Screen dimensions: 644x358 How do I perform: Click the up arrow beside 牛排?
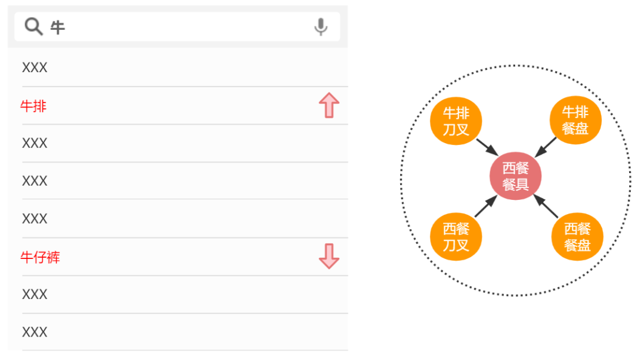(329, 106)
